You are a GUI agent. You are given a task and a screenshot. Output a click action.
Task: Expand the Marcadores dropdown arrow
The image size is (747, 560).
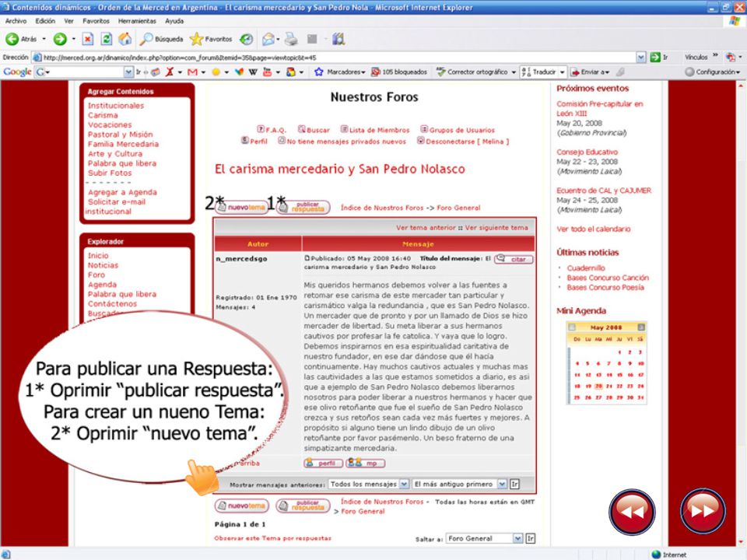(363, 72)
